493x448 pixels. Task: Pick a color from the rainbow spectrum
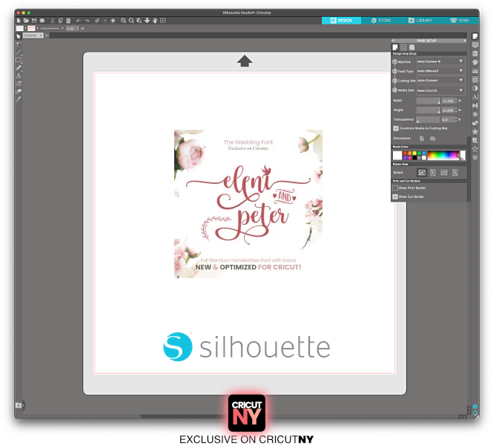point(443,156)
